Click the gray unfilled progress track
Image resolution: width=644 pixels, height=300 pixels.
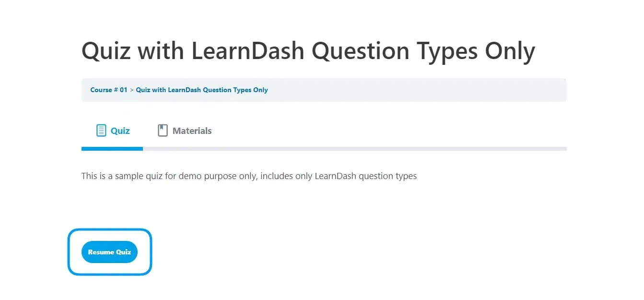pos(355,149)
